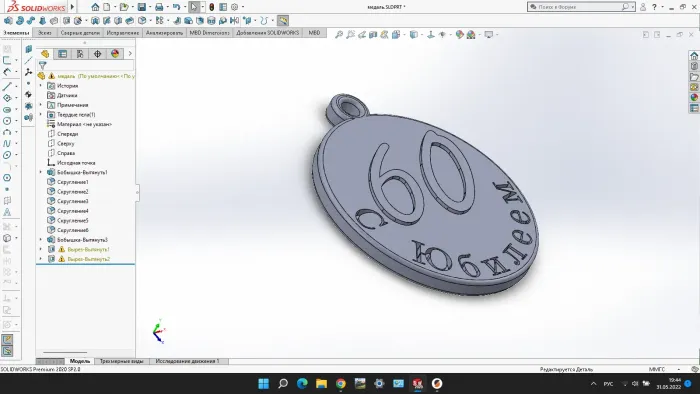Click the Edit Appearance color sphere icon

(459, 34)
